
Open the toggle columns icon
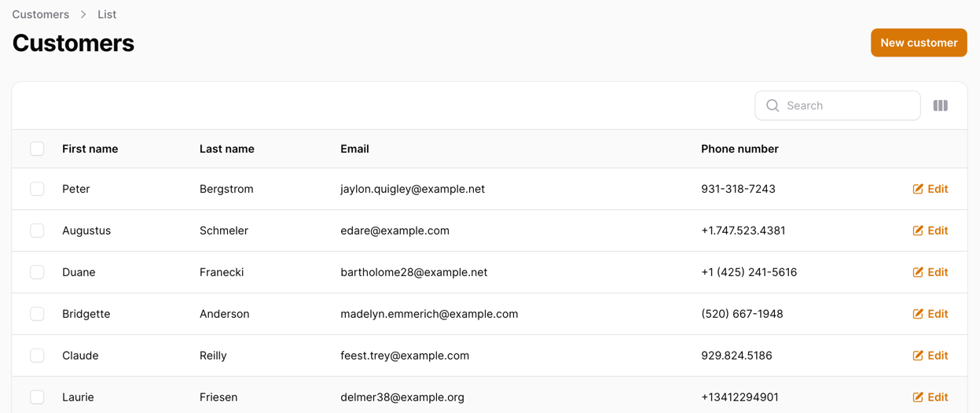940,105
